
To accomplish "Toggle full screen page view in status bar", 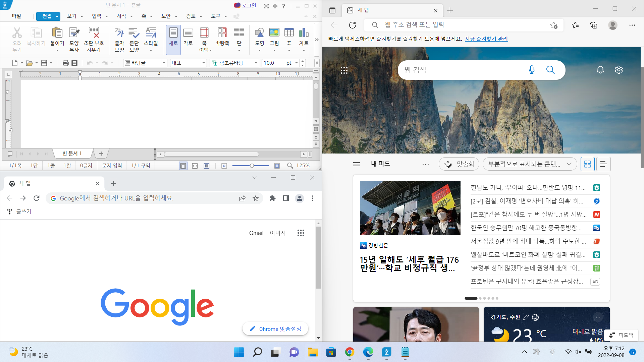I will (x=206, y=165).
